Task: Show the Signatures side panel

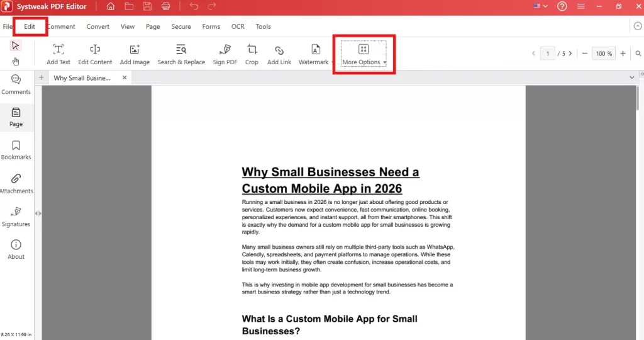Action: (x=16, y=217)
